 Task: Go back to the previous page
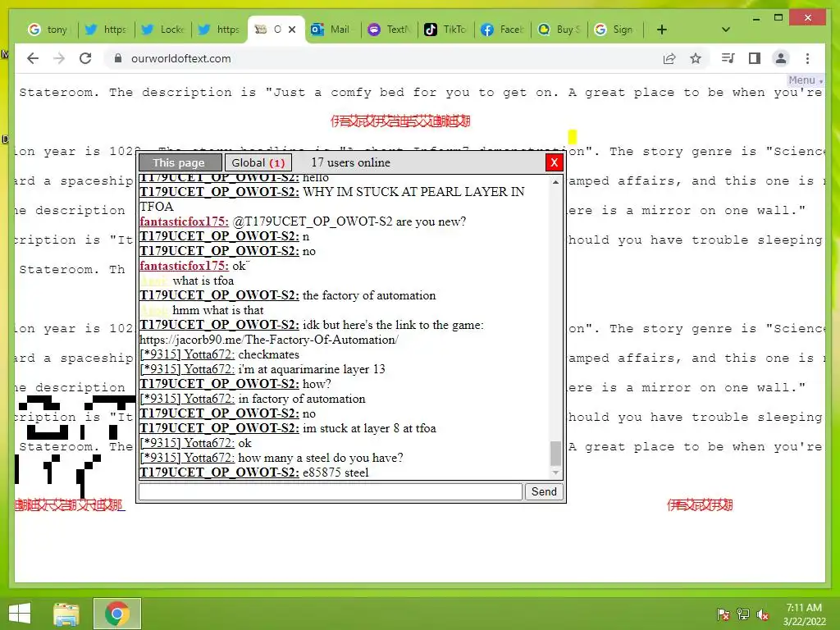(33, 58)
